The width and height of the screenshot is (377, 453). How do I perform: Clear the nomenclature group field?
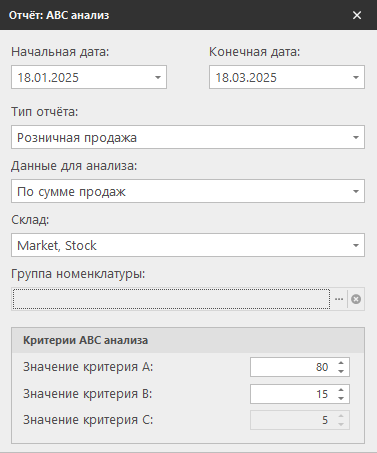[x=356, y=299]
